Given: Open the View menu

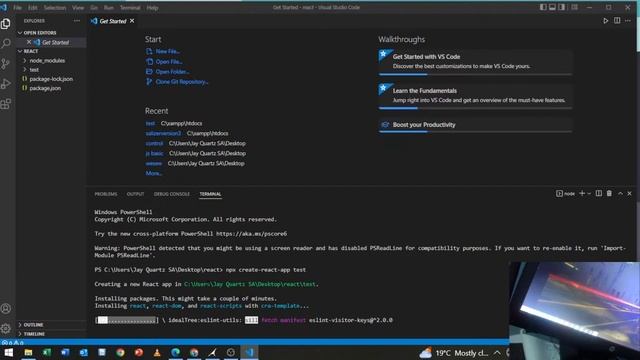Looking at the screenshot, I should point(78,7).
